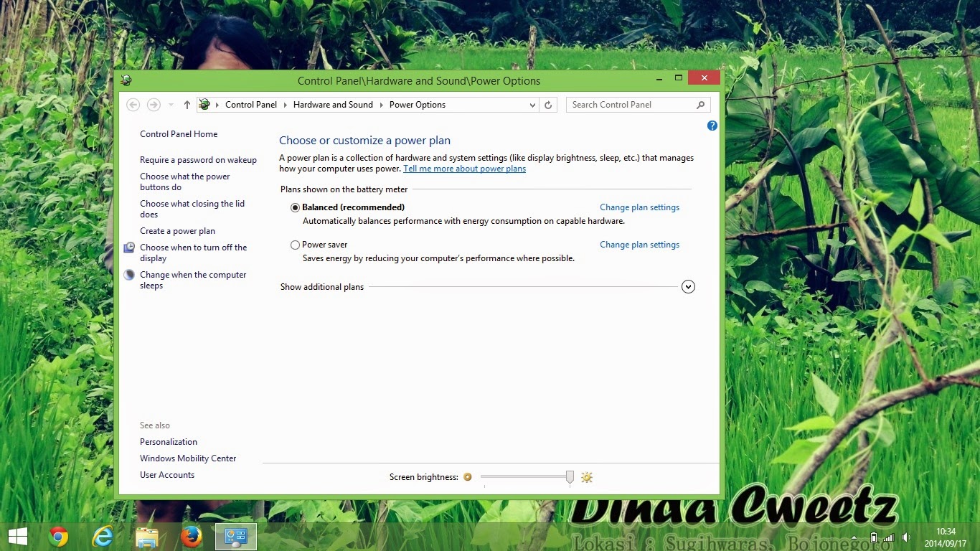Click the Screen brightness: label
This screenshot has height=551, width=980.
424,477
